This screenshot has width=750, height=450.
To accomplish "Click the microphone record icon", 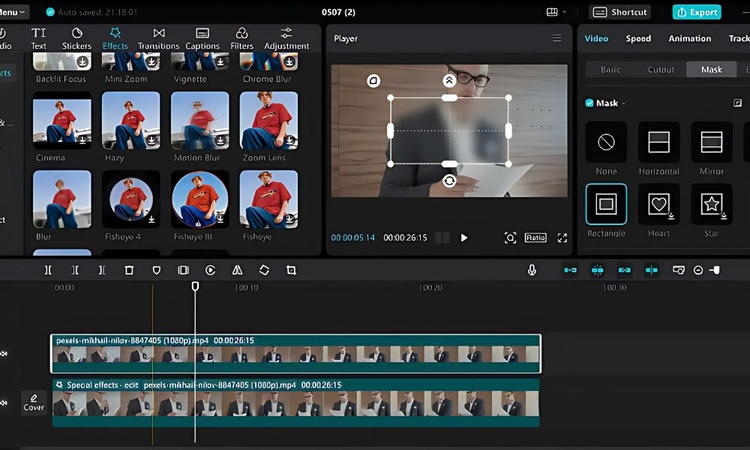I will pyautogui.click(x=531, y=270).
